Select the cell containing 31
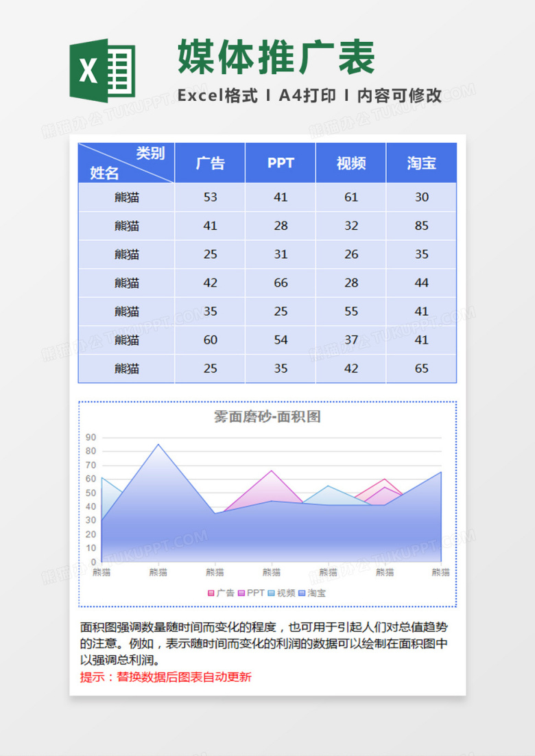This screenshot has height=756, width=535. tap(281, 254)
